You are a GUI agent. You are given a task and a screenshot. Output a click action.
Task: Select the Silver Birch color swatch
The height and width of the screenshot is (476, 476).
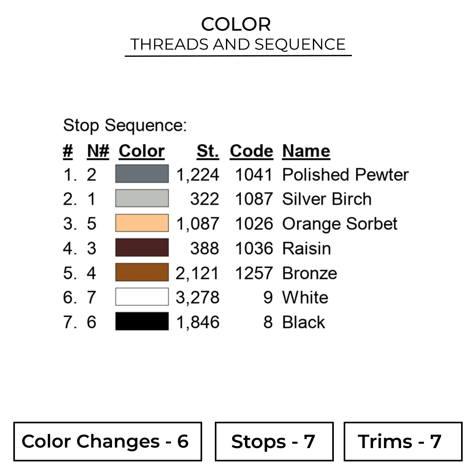pos(142,198)
